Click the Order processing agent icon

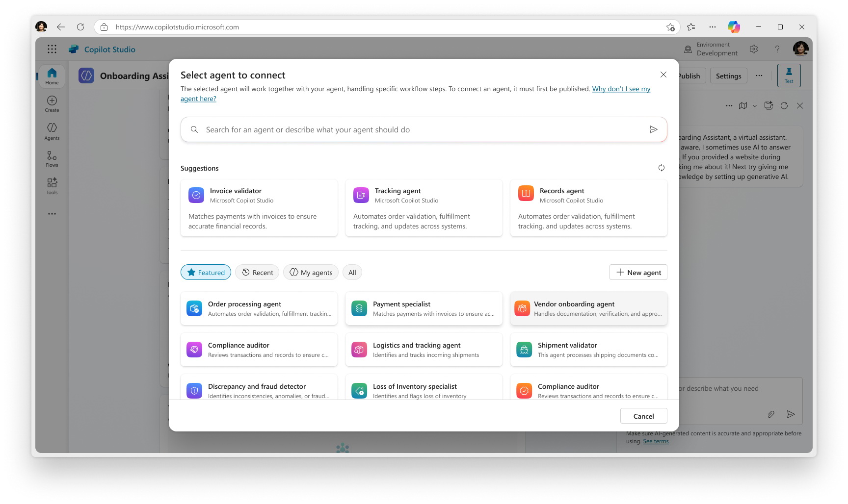pos(194,308)
